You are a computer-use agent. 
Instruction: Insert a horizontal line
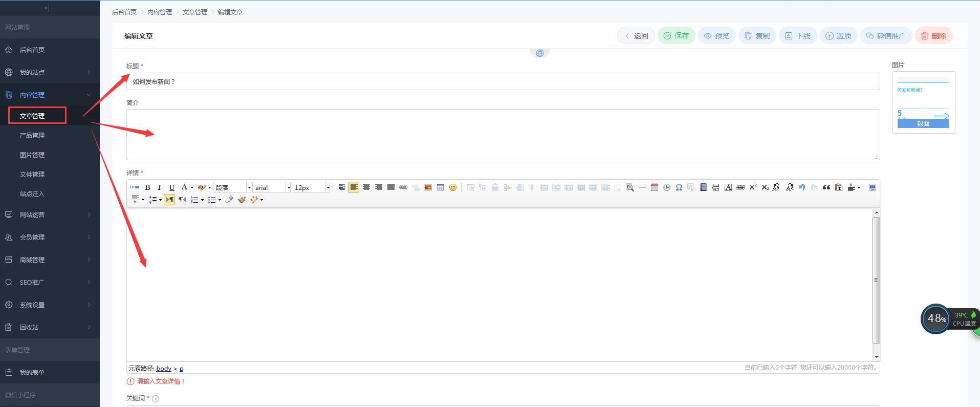[x=642, y=187]
